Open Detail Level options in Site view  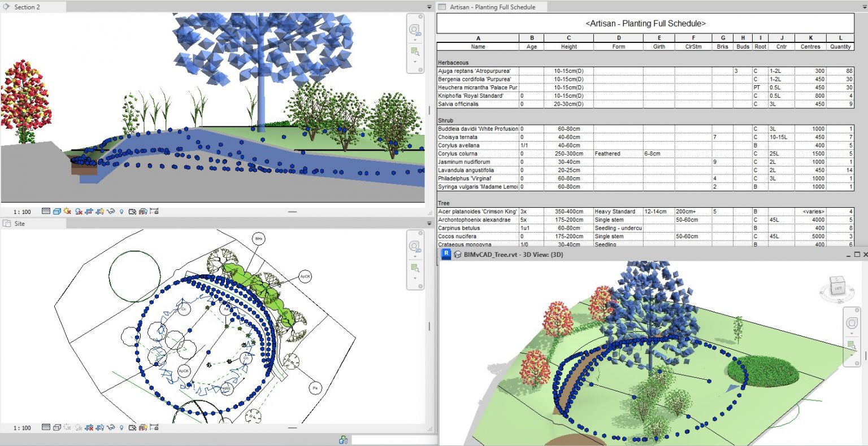[46, 427]
